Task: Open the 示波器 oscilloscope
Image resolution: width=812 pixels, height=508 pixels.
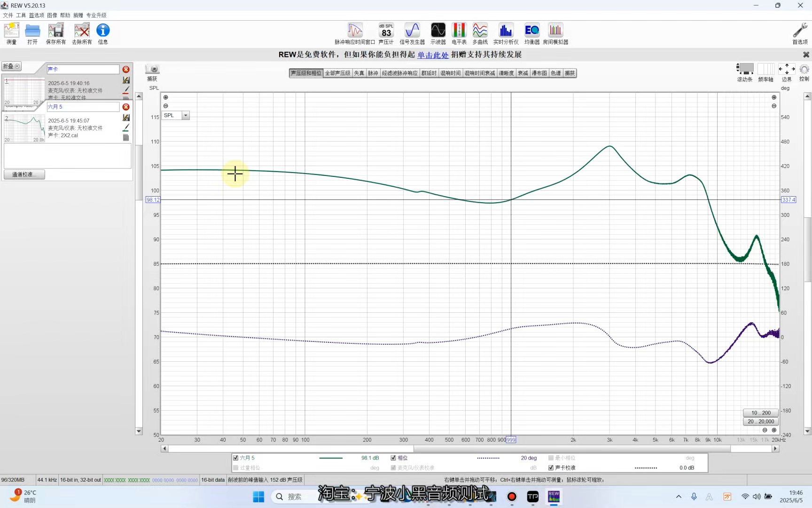Action: click(x=438, y=33)
